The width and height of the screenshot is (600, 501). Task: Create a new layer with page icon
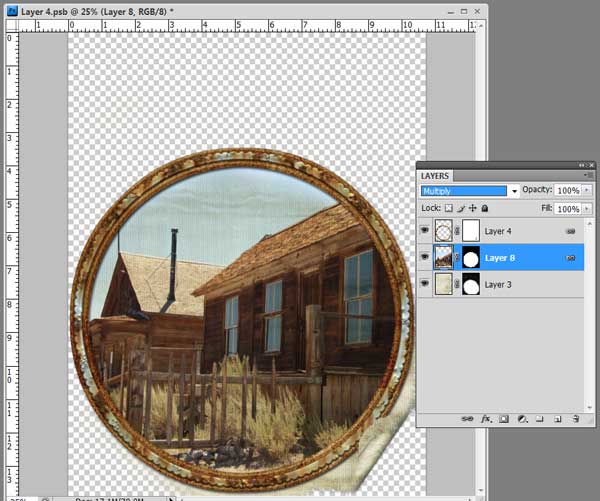point(558,419)
